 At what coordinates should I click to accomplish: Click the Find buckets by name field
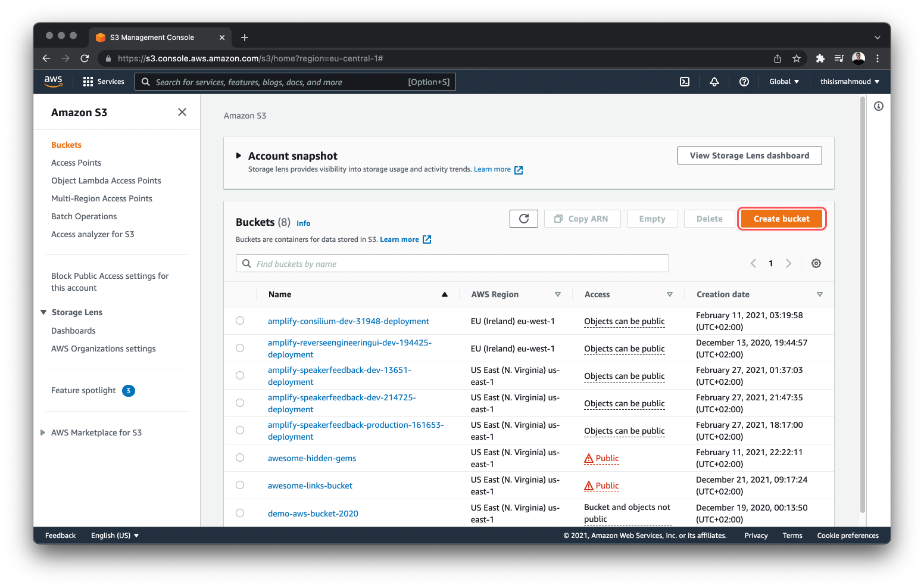point(452,263)
